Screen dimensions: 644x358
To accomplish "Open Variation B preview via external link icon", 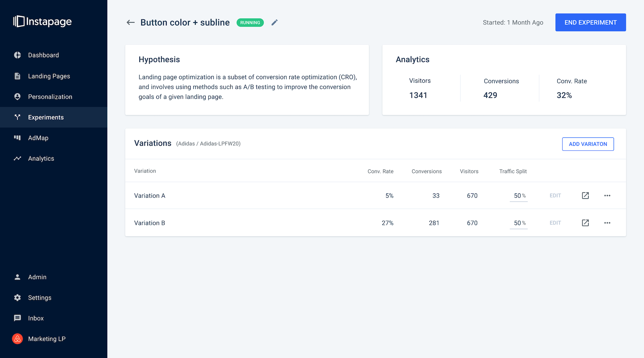I will 585,223.
